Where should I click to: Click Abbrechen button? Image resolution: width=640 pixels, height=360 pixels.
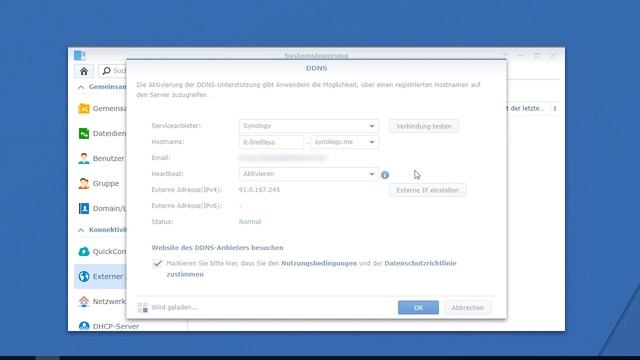(467, 308)
